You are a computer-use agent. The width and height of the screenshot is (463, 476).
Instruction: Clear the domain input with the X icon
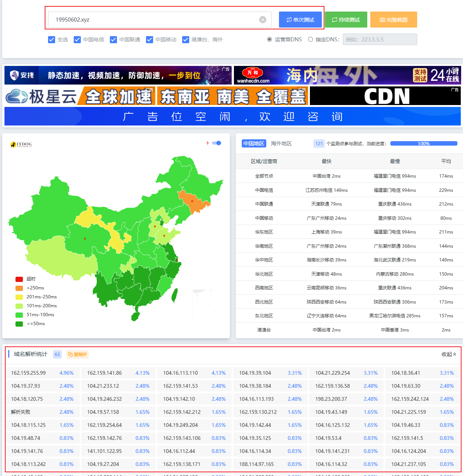(263, 20)
